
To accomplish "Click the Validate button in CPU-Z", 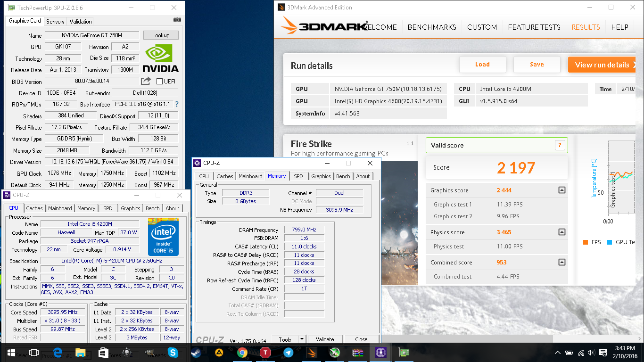I will pyautogui.click(x=325, y=339).
